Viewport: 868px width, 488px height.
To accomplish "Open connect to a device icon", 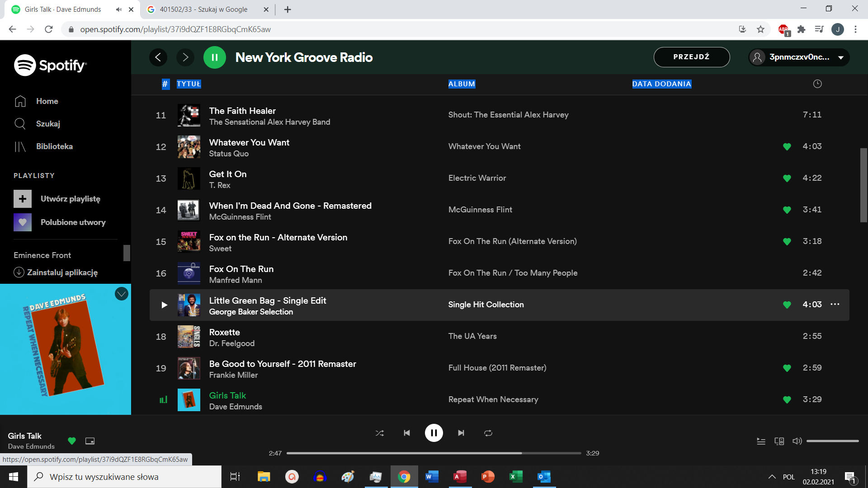I will click(779, 441).
